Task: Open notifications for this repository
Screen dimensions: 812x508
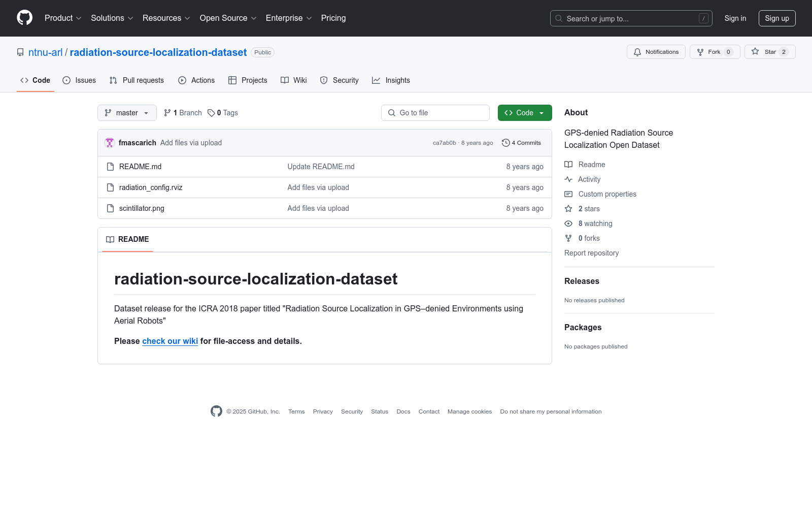Action: pos(656,52)
